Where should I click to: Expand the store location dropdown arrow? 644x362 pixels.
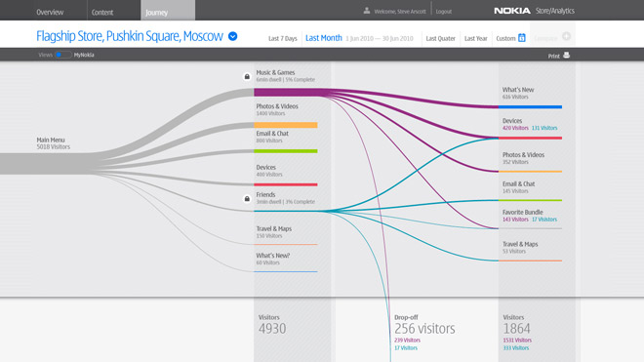tap(232, 36)
